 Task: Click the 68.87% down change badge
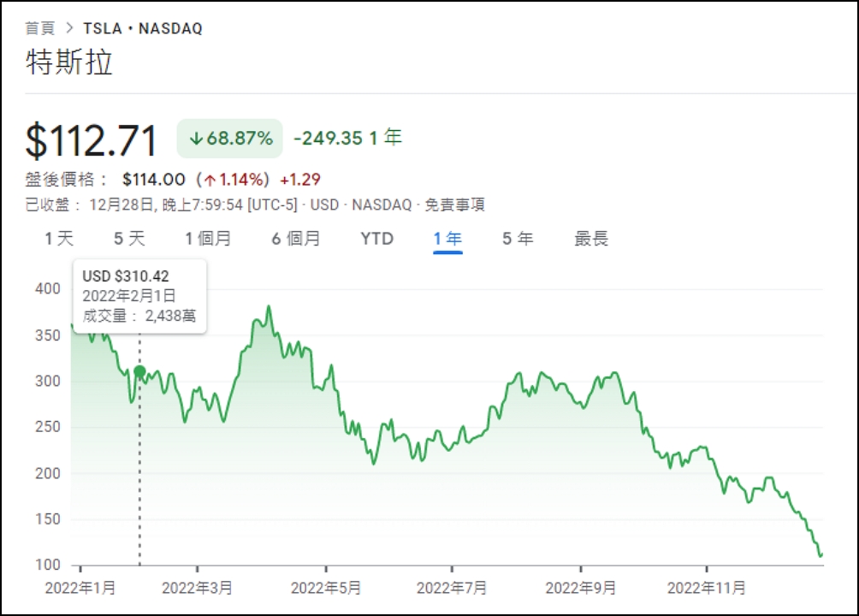point(229,138)
